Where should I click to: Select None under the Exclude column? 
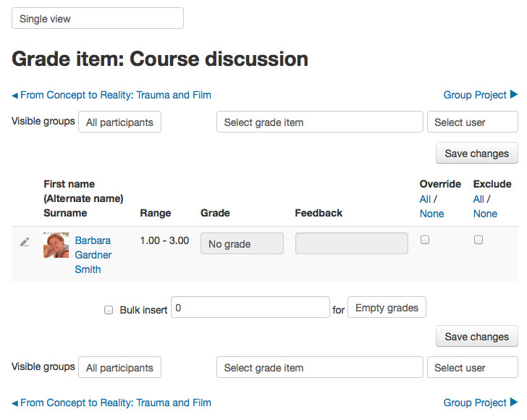coord(485,214)
